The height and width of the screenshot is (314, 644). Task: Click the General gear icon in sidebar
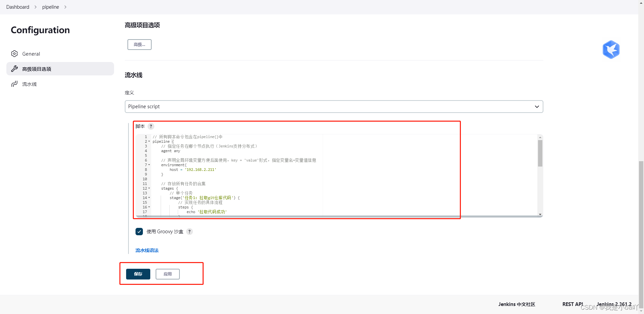point(14,54)
